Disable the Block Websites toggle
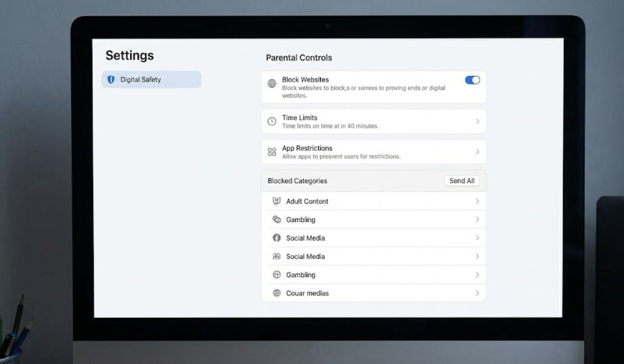The width and height of the screenshot is (624, 364). (472, 80)
